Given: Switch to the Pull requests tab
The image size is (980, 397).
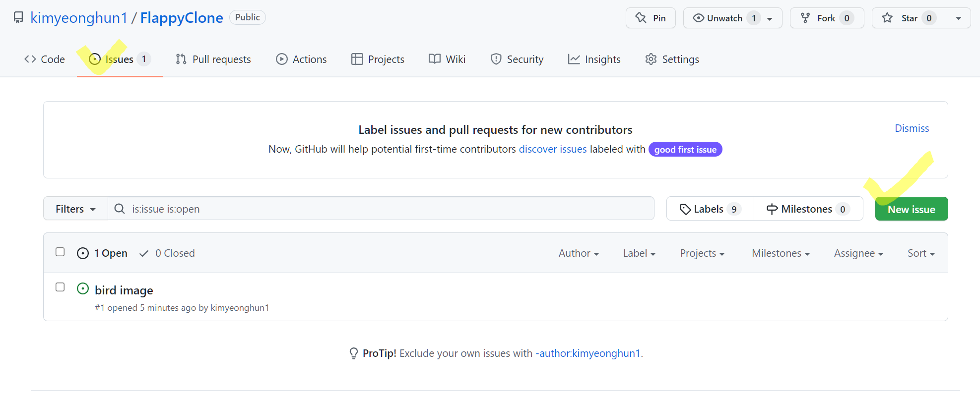Looking at the screenshot, I should click(x=213, y=59).
